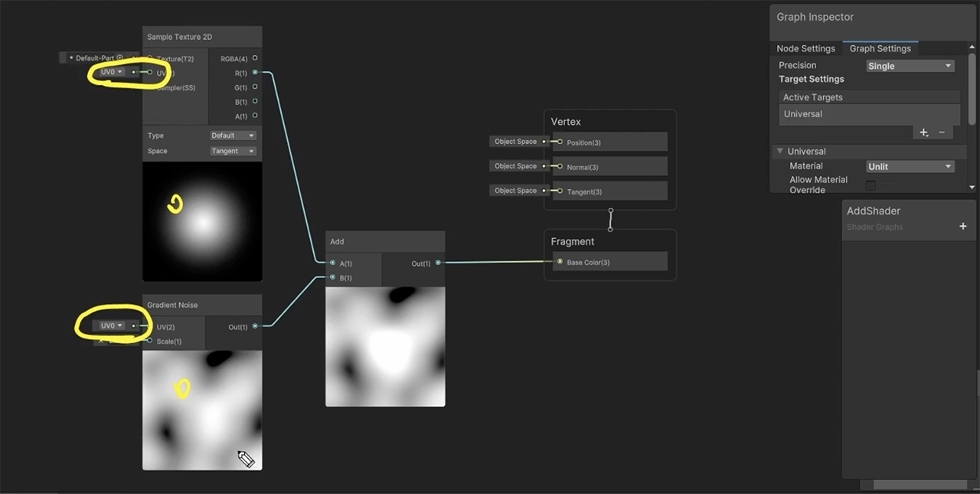Image resolution: width=980 pixels, height=494 pixels.
Task: Select the Object Space label for Normal
Action: click(515, 166)
